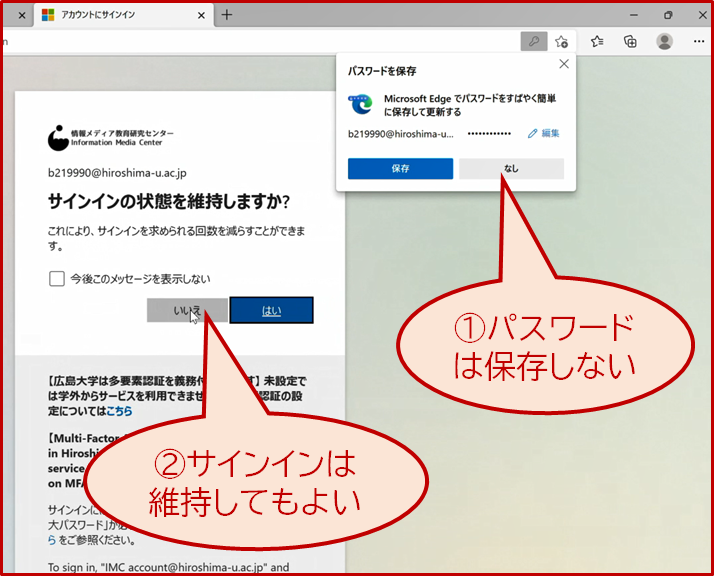Open a new tab with plus button
714x576 pixels.
tap(226, 15)
